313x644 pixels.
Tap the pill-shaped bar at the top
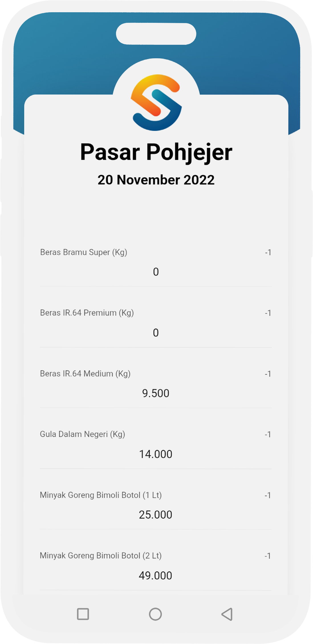pos(156,34)
